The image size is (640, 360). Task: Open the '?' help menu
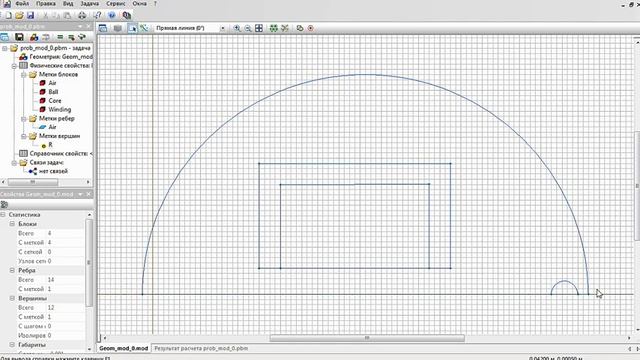[155, 3]
